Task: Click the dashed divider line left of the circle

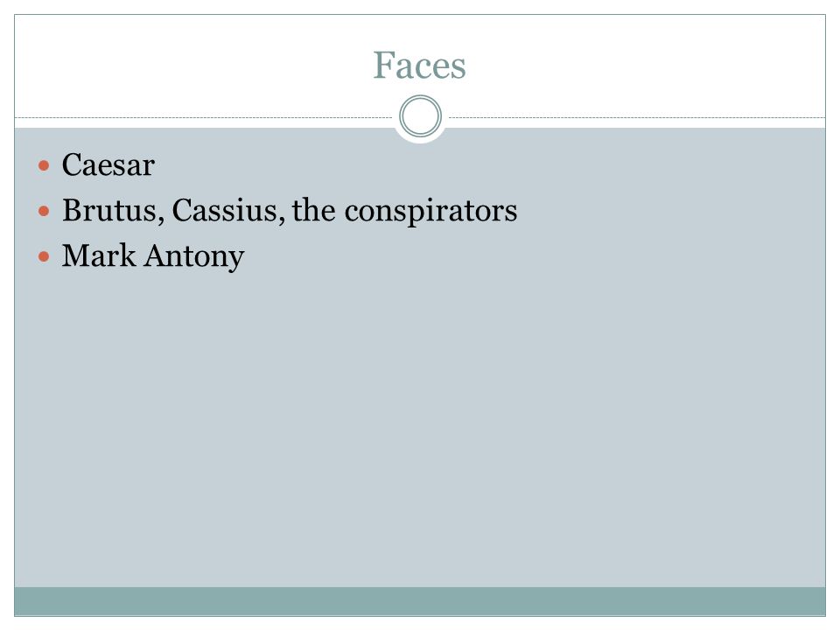Action: [204, 117]
